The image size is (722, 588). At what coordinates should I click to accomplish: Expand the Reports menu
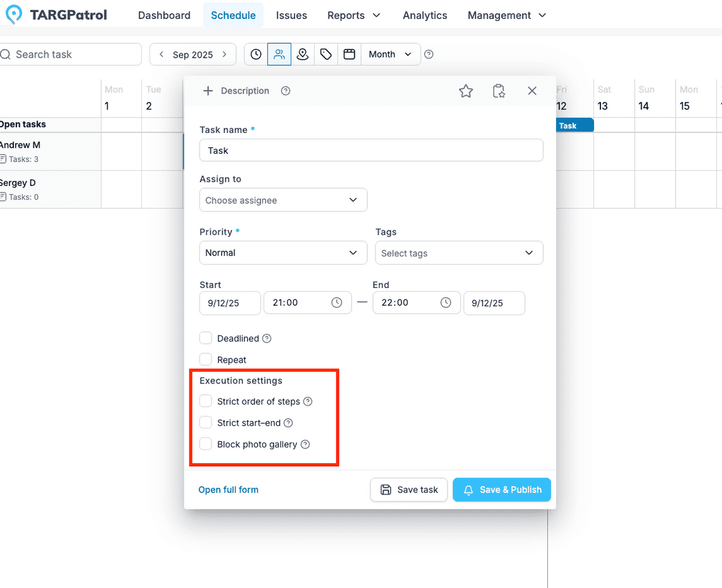click(x=353, y=15)
